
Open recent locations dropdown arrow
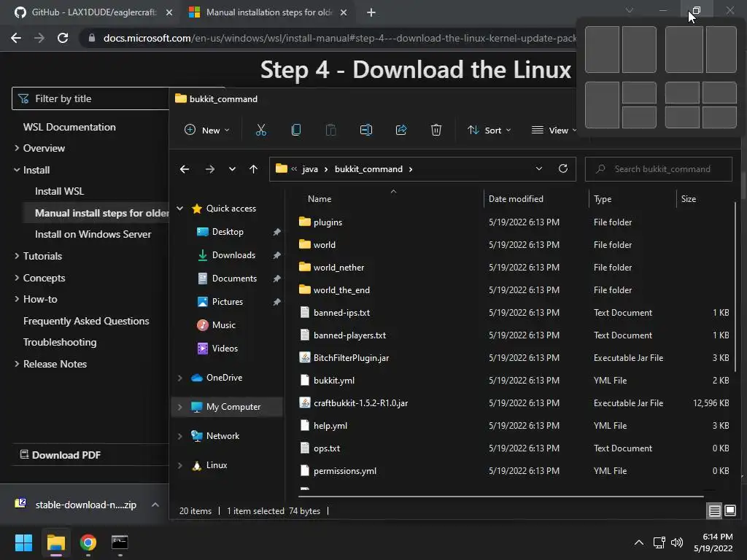[x=232, y=169]
